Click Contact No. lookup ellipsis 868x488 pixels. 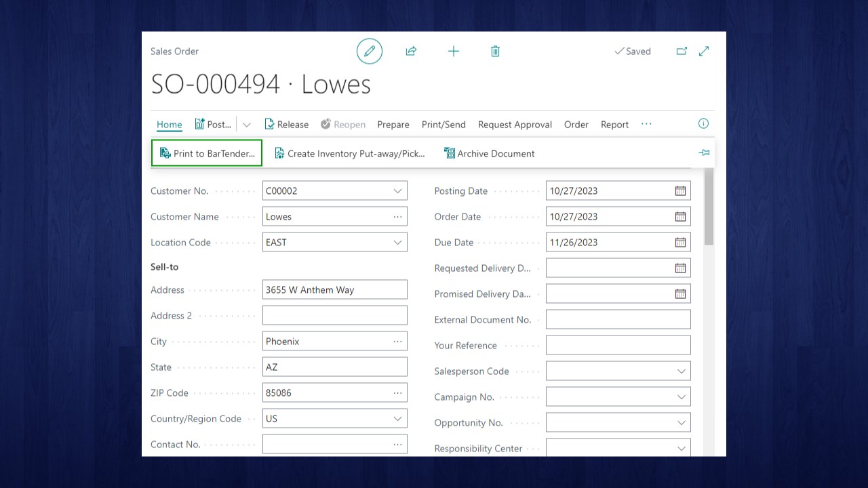click(397, 445)
